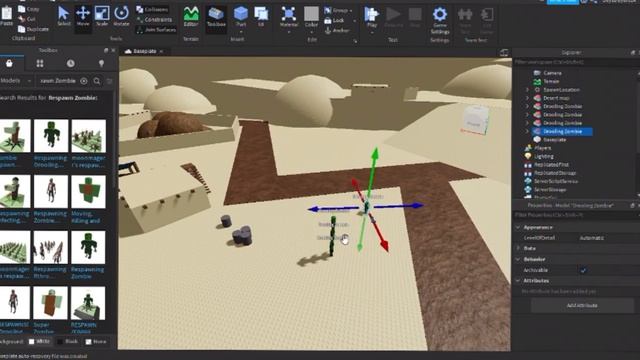
Task: Toggle the Toolbox ribbon button
Action: 216,17
